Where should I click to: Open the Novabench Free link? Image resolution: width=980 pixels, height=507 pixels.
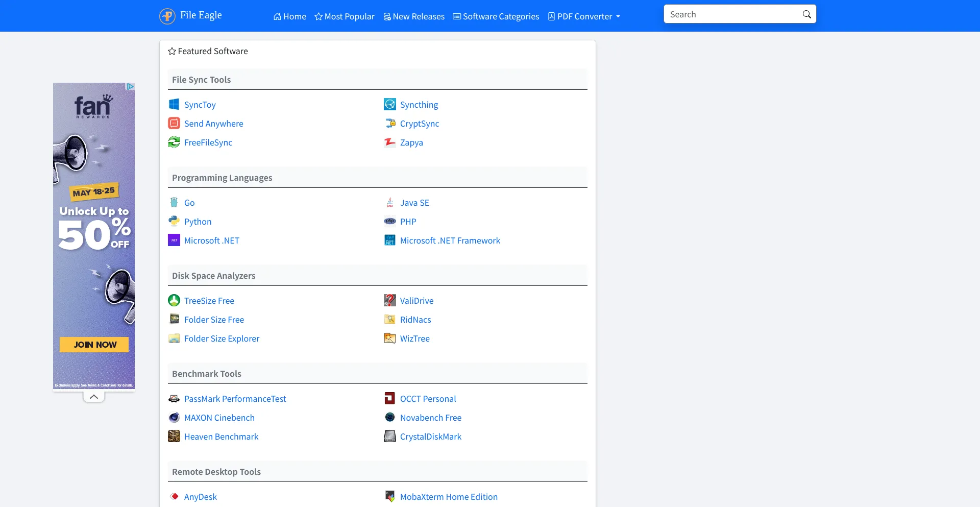click(431, 418)
